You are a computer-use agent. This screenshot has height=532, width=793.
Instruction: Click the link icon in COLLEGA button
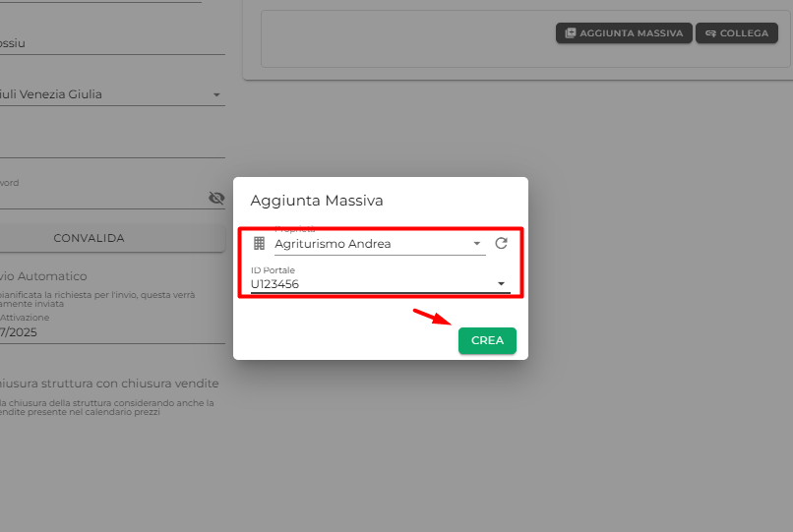point(710,33)
